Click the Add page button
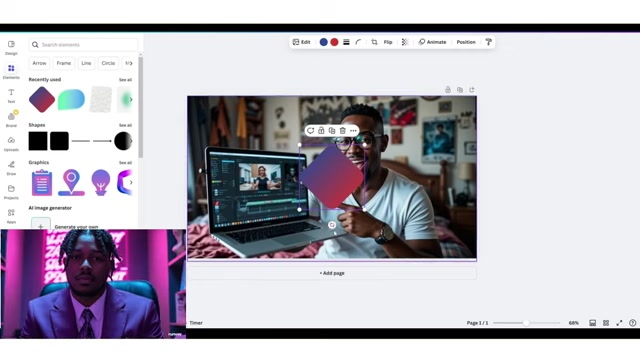 click(x=332, y=273)
